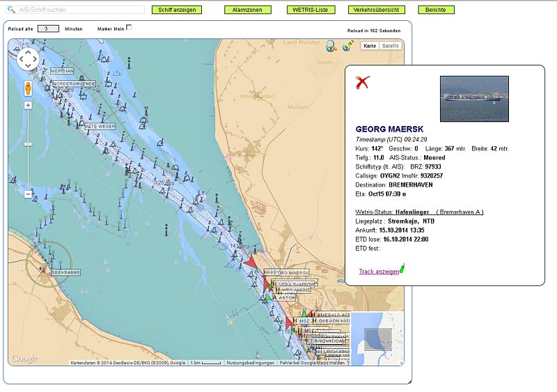The width and height of the screenshot is (557, 392).
Task: Select the Street View pegman icon
Action: coord(28,88)
